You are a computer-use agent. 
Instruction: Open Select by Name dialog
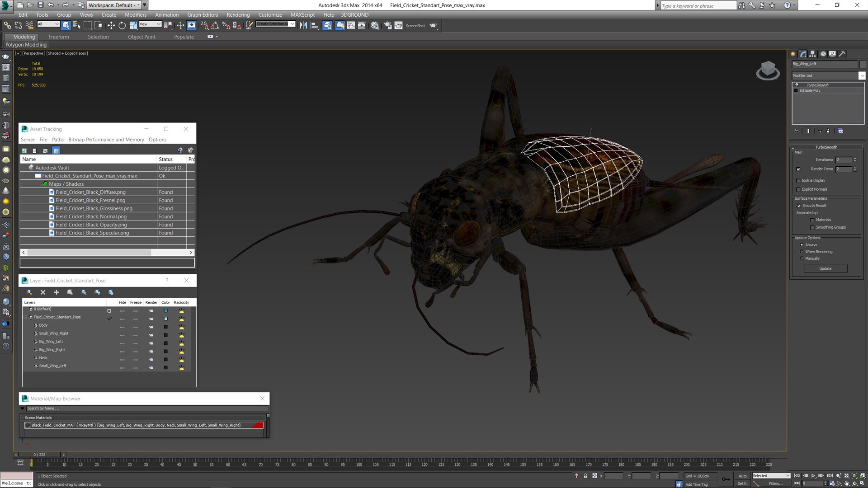coord(76,25)
